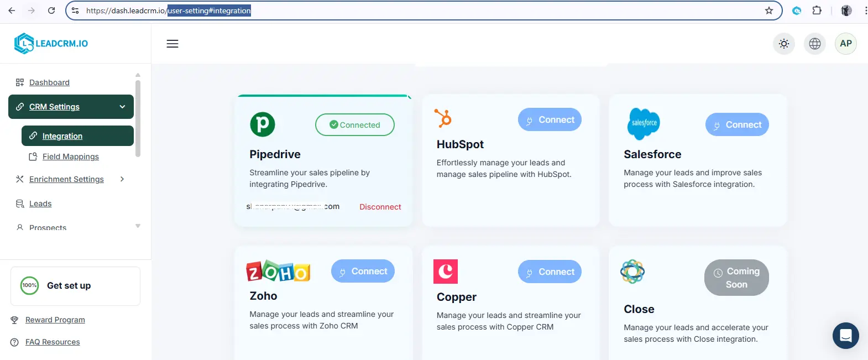Connect the Copper integration

click(550, 272)
